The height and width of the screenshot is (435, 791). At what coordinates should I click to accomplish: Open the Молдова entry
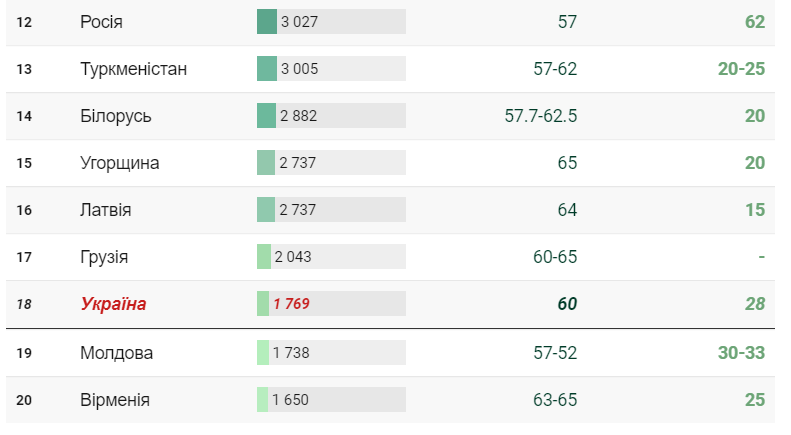(116, 353)
